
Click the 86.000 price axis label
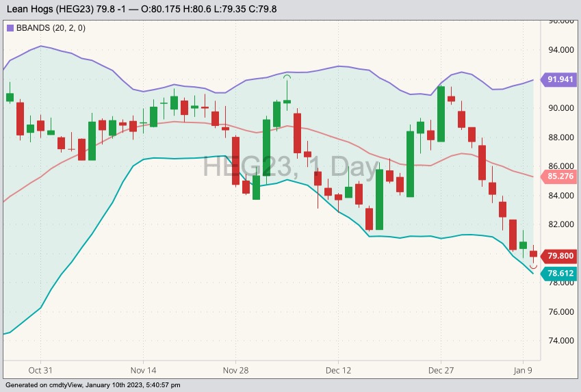pos(561,166)
